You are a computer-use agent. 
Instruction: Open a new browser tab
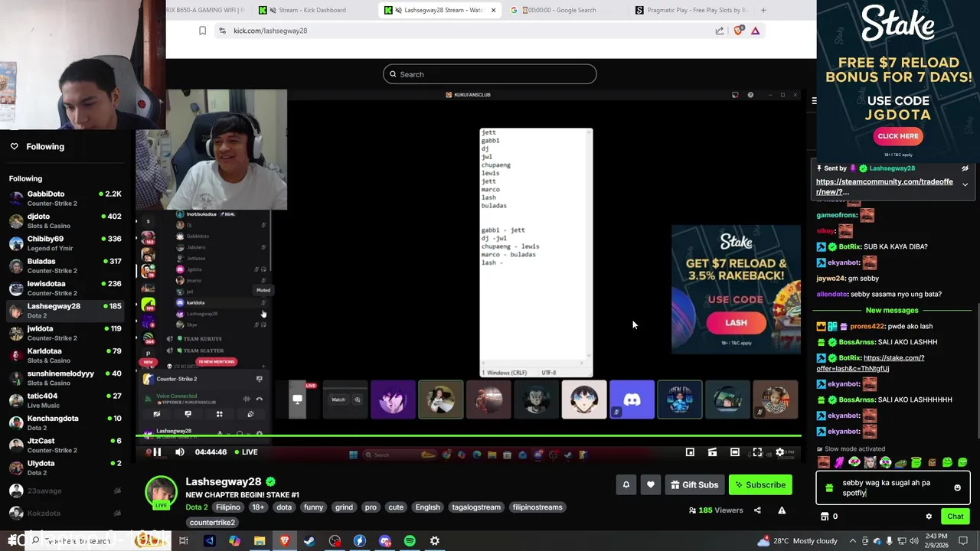click(763, 10)
